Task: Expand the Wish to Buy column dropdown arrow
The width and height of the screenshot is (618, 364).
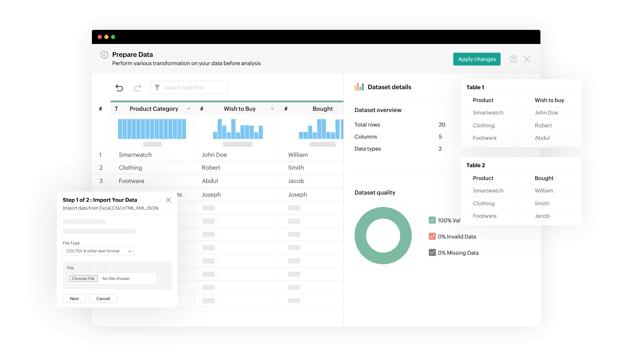Action: pyautogui.click(x=272, y=109)
